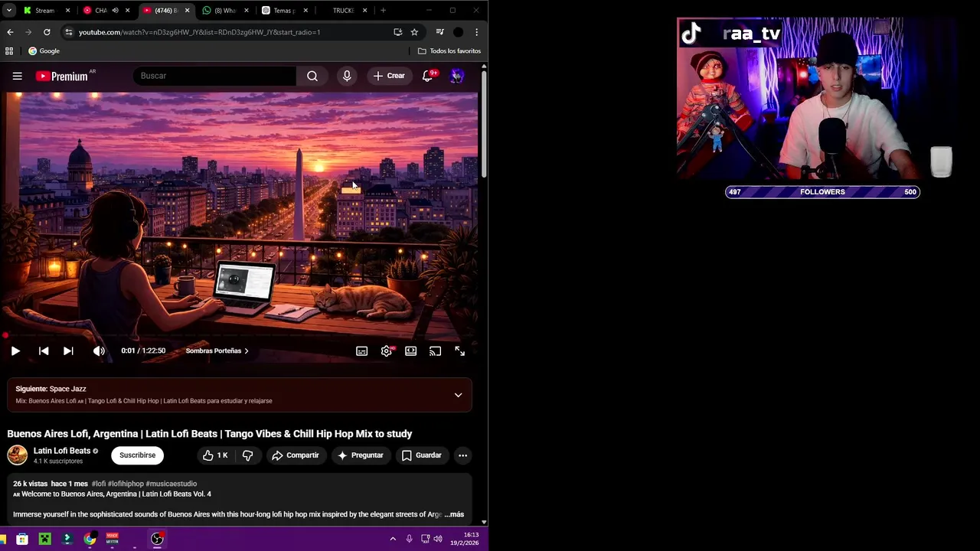Share the video via Compartir
Screen dimensions: 980x551
(x=296, y=455)
